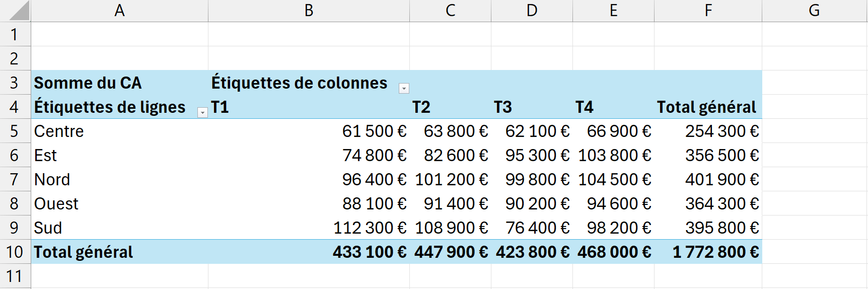Select the cell with 356 500 €
Screen dimensions: 868x289
click(x=708, y=155)
